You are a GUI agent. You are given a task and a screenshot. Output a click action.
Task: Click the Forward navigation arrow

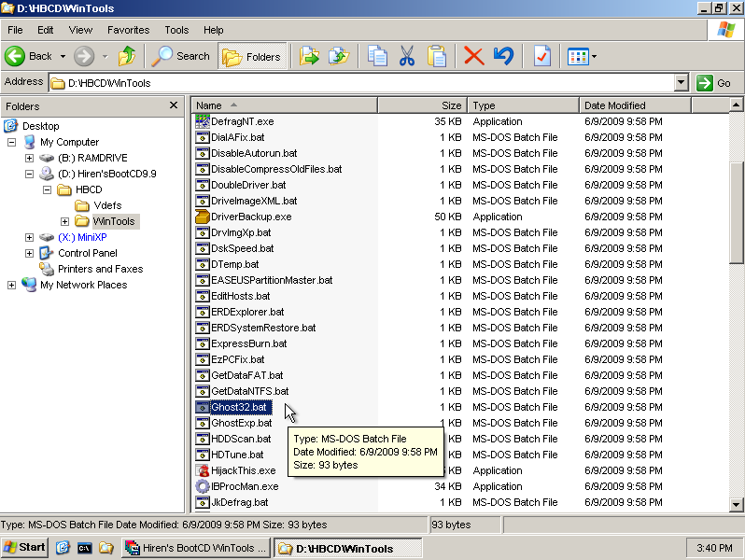[84, 57]
